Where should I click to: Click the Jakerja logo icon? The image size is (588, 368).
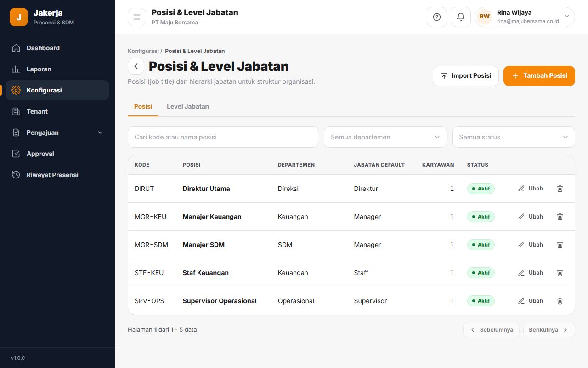click(19, 17)
